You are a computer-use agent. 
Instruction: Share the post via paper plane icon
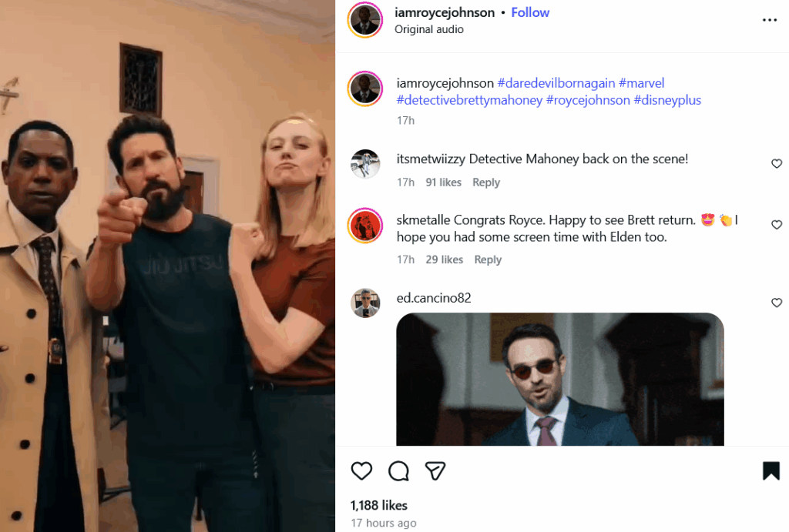coord(436,471)
